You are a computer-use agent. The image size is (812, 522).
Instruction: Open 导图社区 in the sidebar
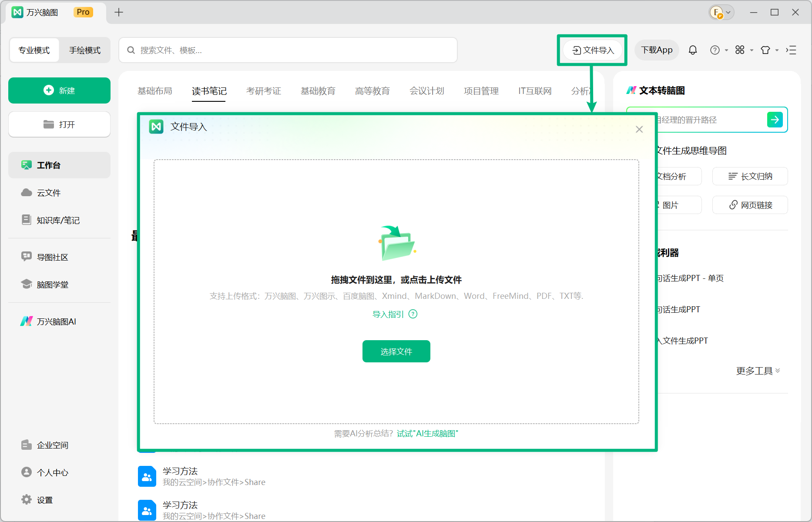59,257
